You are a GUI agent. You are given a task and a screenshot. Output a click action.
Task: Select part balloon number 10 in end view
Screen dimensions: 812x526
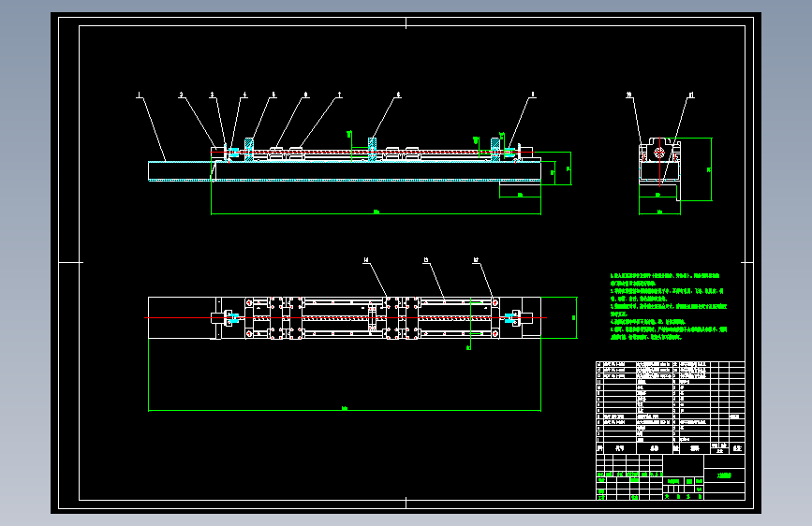(x=628, y=95)
